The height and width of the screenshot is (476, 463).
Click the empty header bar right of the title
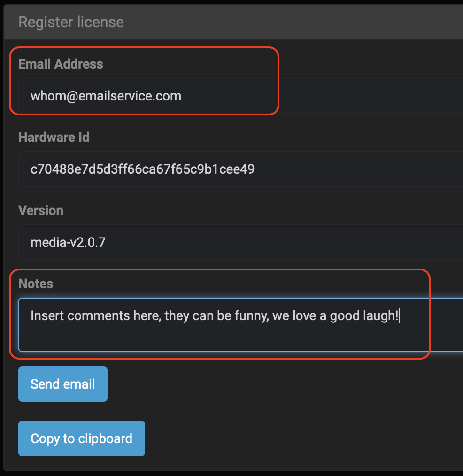305,22
